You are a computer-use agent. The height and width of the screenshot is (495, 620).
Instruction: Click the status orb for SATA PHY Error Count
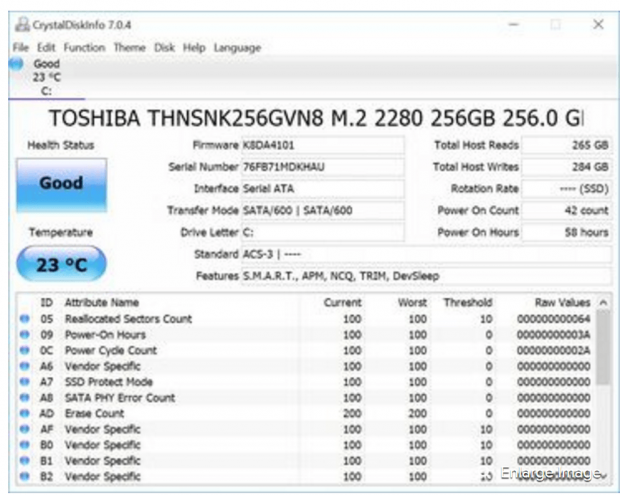coord(24,397)
